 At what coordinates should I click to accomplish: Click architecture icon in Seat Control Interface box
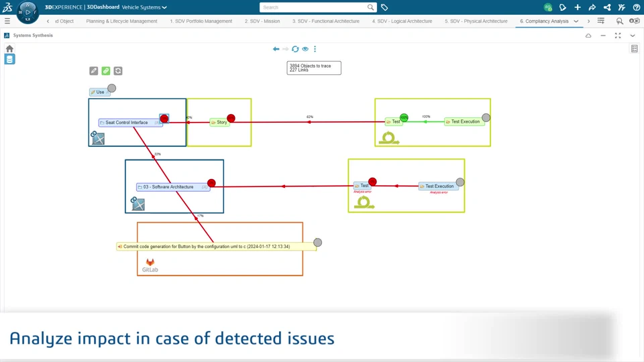coord(97,138)
